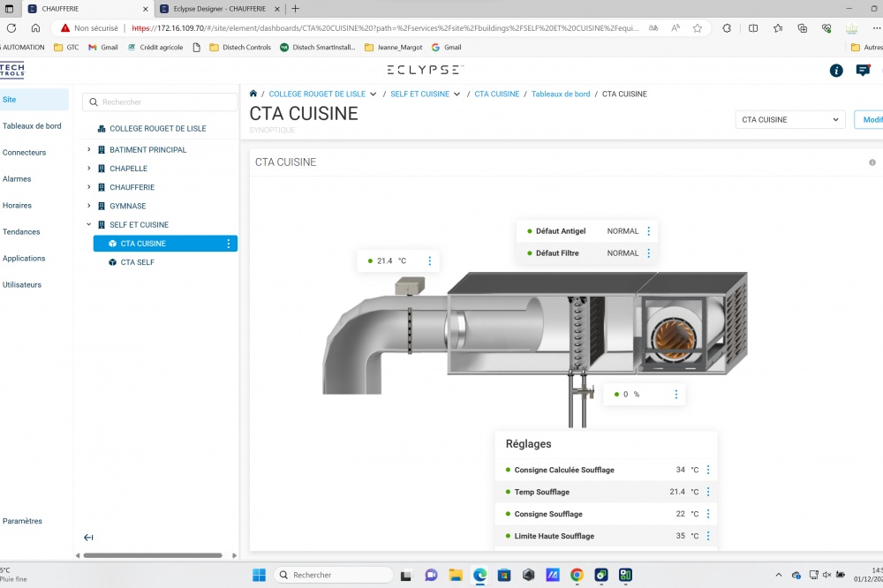Switch to Eclypse Designer browser tab
The height and width of the screenshot is (588, 883).
tap(220, 9)
